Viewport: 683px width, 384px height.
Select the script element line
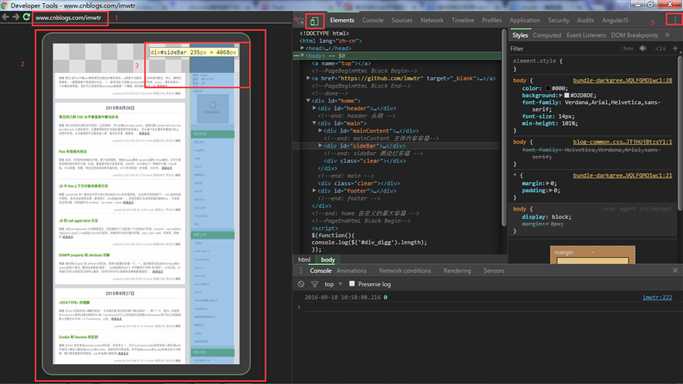click(325, 228)
